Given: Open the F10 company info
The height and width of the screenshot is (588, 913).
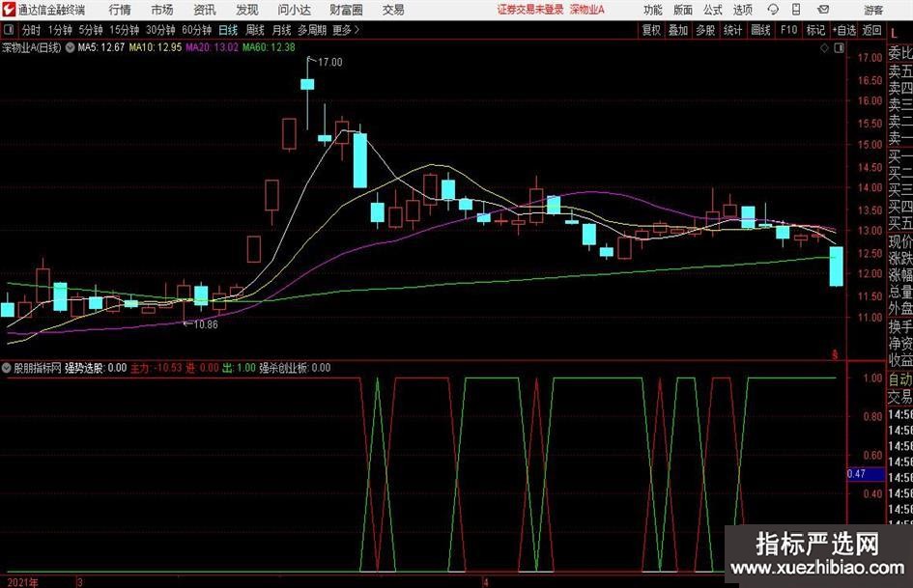Looking at the screenshot, I should click(x=788, y=30).
